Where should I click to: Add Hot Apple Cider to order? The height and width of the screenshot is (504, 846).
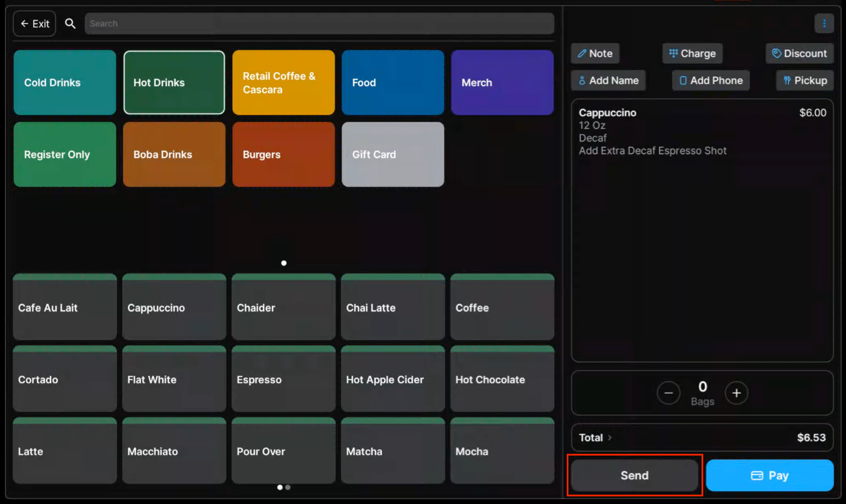click(393, 379)
